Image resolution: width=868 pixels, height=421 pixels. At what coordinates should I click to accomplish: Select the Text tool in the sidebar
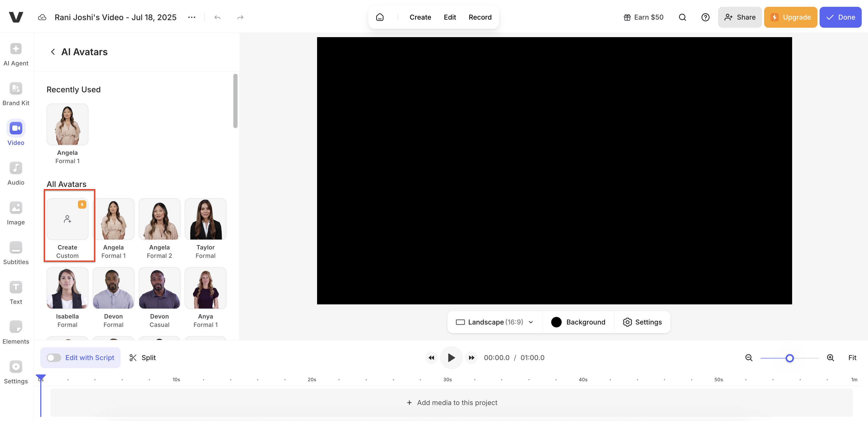(x=16, y=292)
